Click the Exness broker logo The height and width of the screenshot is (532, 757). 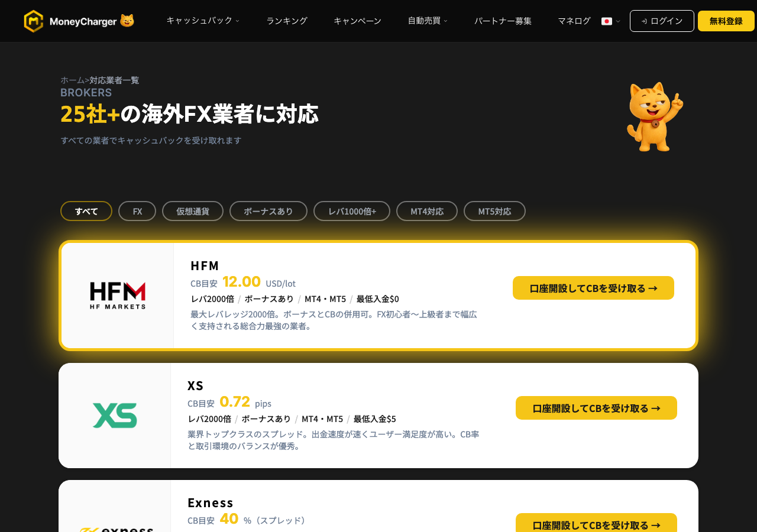click(x=117, y=530)
